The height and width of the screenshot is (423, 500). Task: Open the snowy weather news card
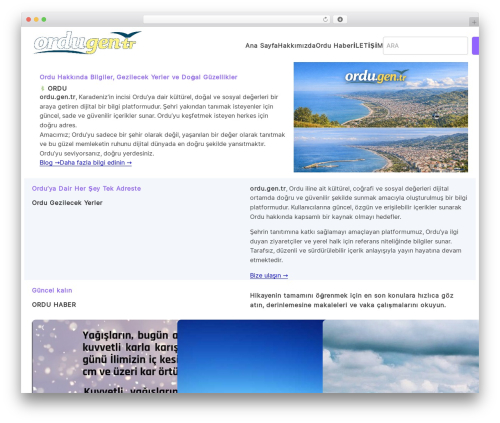tap(105, 356)
